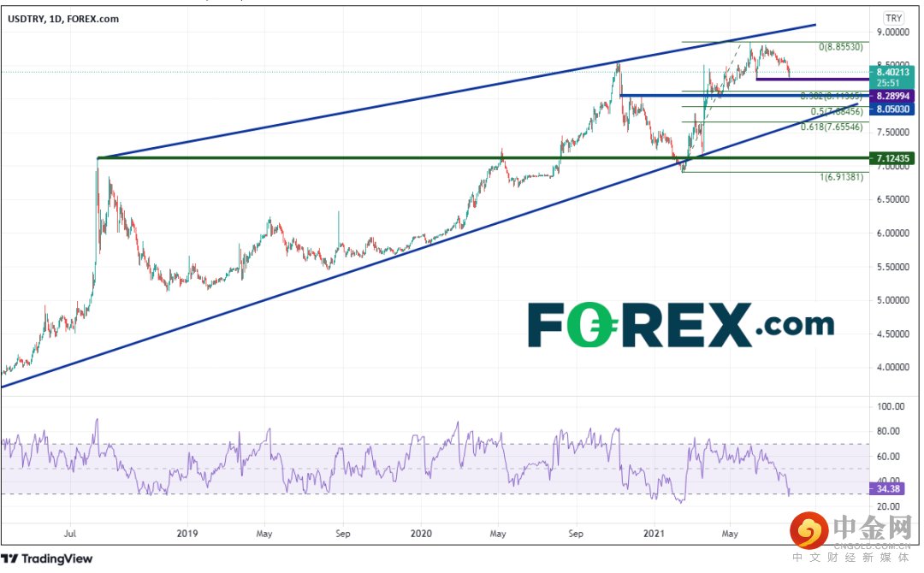This screenshot has width=924, height=573.
Task: Select the 8.40213 current price label
Action: [x=892, y=72]
